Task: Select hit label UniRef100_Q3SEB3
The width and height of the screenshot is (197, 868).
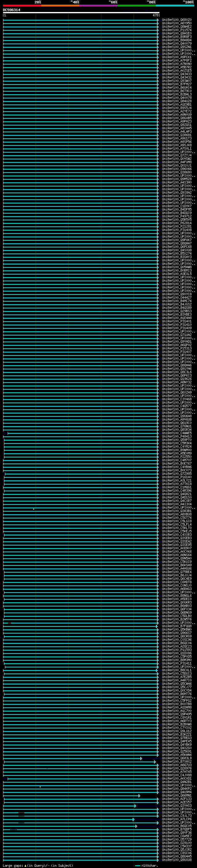Action: 176,538
